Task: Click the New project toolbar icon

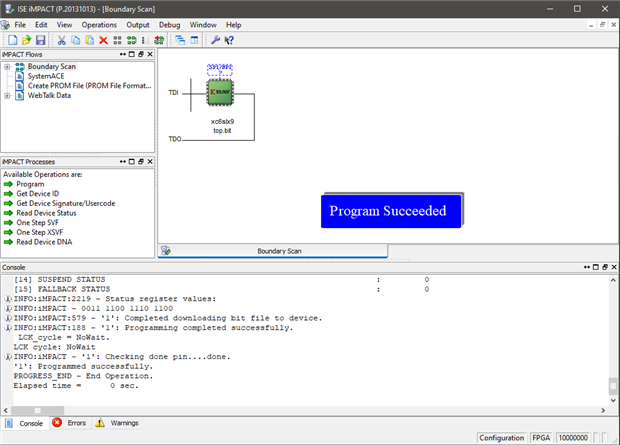Action: pyautogui.click(x=11, y=40)
